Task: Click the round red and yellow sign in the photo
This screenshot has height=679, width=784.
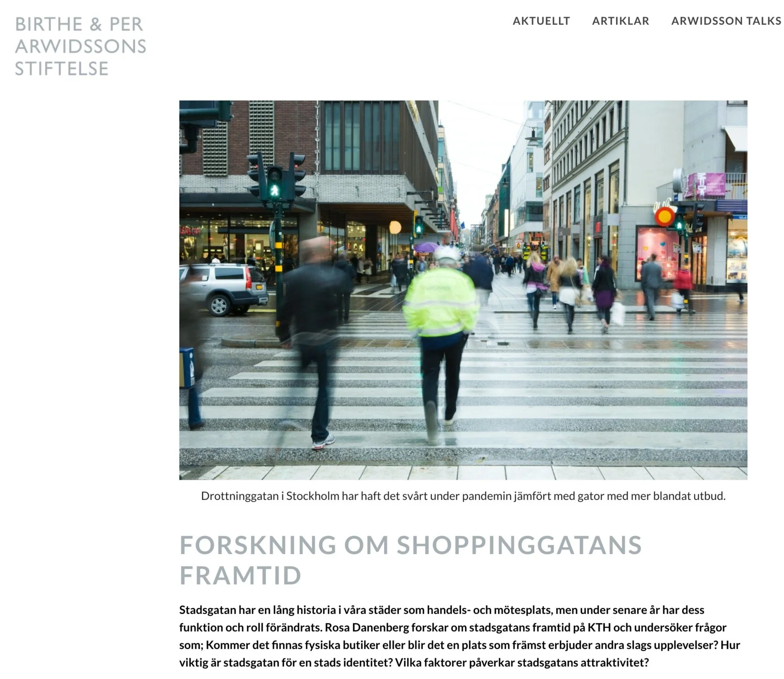Action: tap(664, 216)
